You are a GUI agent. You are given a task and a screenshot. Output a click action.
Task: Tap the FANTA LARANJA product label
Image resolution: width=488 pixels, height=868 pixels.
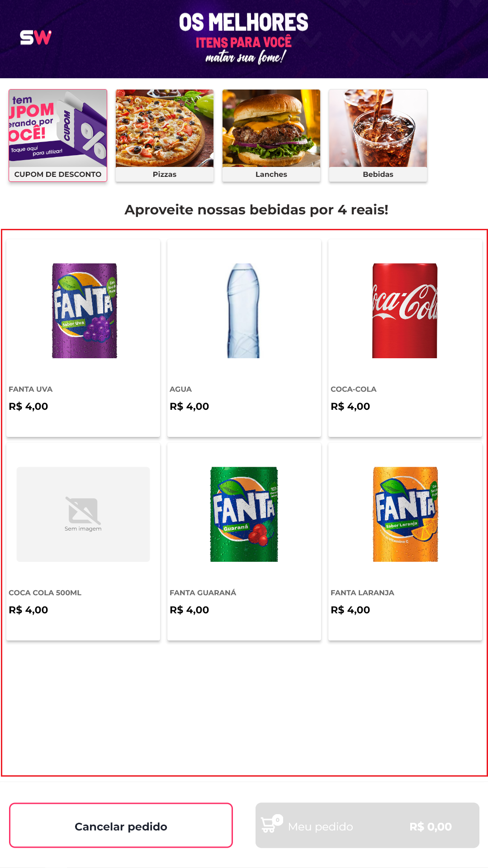click(x=362, y=593)
